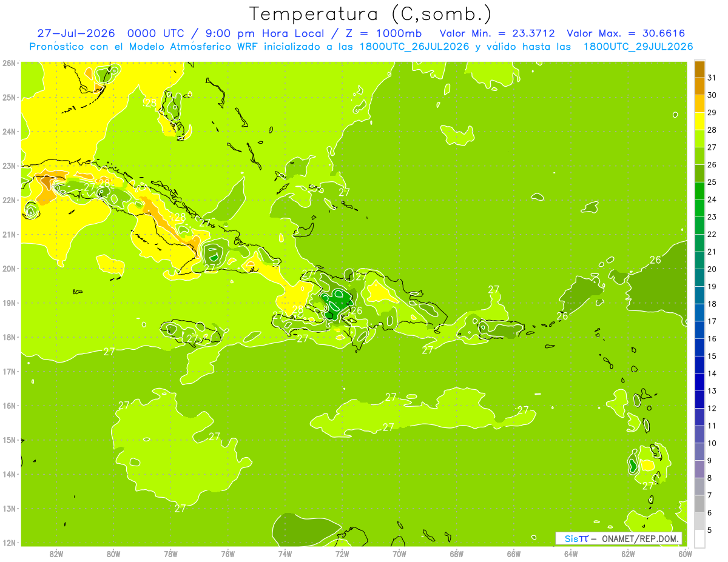
Task: Click the 78W longitude axis label
Action: point(170,554)
